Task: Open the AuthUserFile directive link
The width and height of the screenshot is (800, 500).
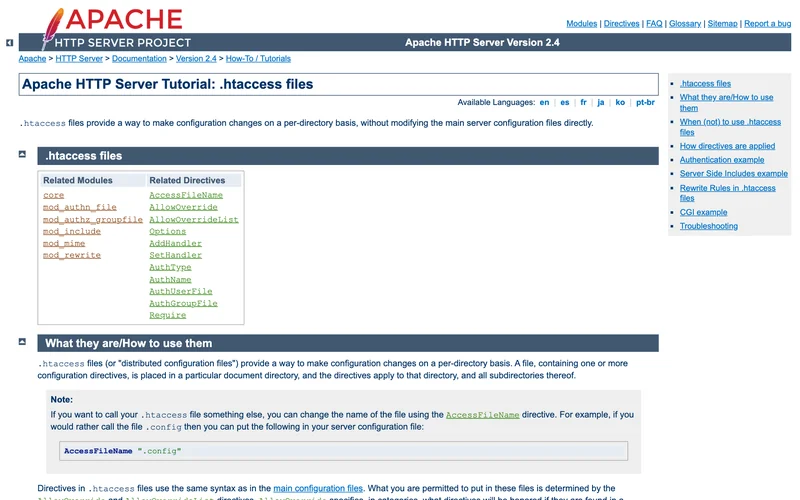Action: click(x=181, y=291)
